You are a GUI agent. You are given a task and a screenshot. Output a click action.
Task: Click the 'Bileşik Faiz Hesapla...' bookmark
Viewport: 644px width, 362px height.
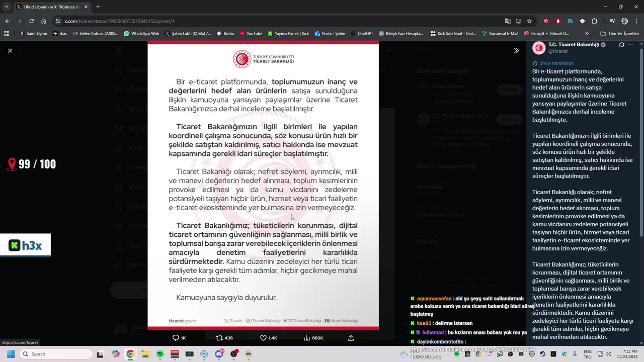pos(400,34)
